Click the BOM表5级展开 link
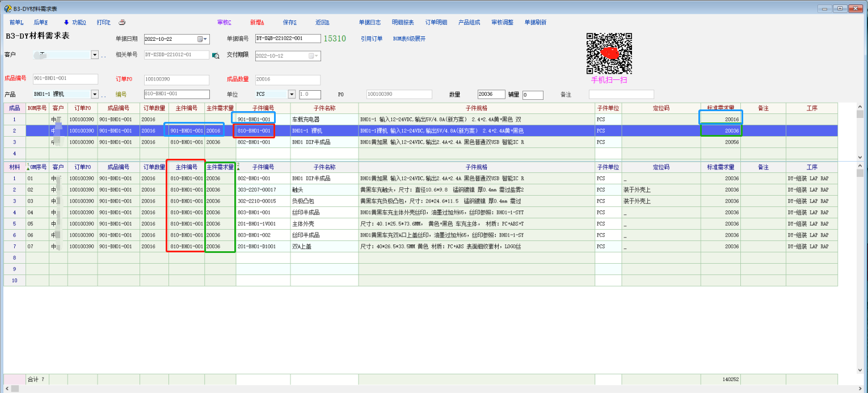Screen dimensions: 868x393 (409, 39)
